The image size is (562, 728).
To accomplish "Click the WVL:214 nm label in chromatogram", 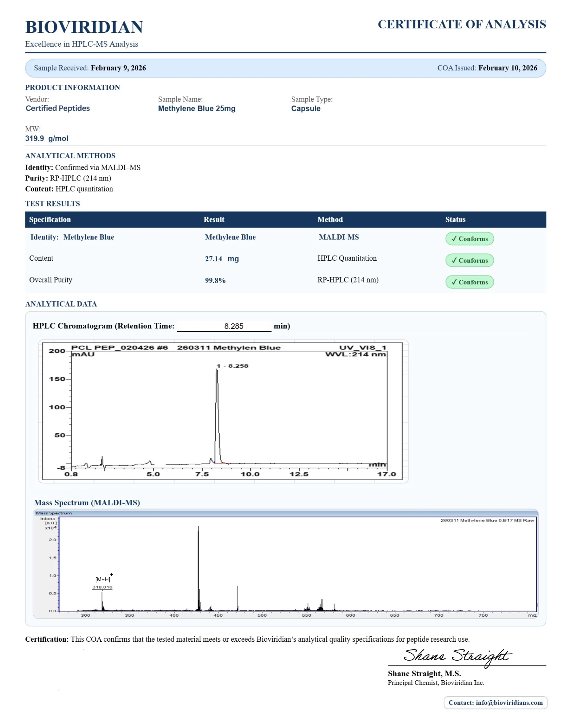I will (355, 354).
